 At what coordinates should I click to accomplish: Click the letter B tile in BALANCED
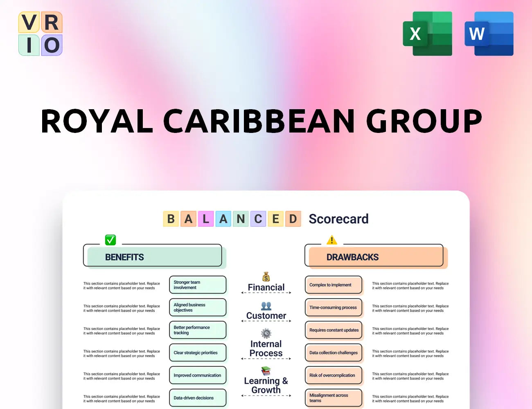tap(171, 219)
